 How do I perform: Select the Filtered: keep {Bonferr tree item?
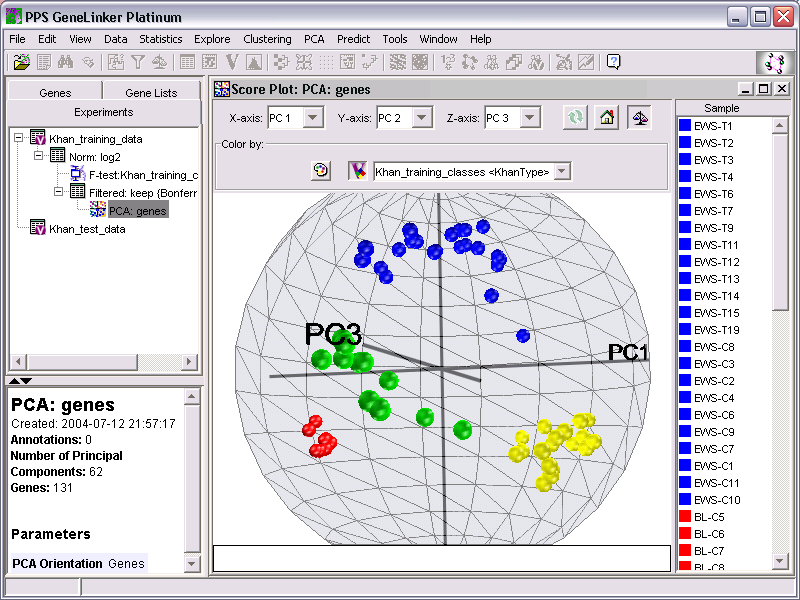(x=143, y=193)
